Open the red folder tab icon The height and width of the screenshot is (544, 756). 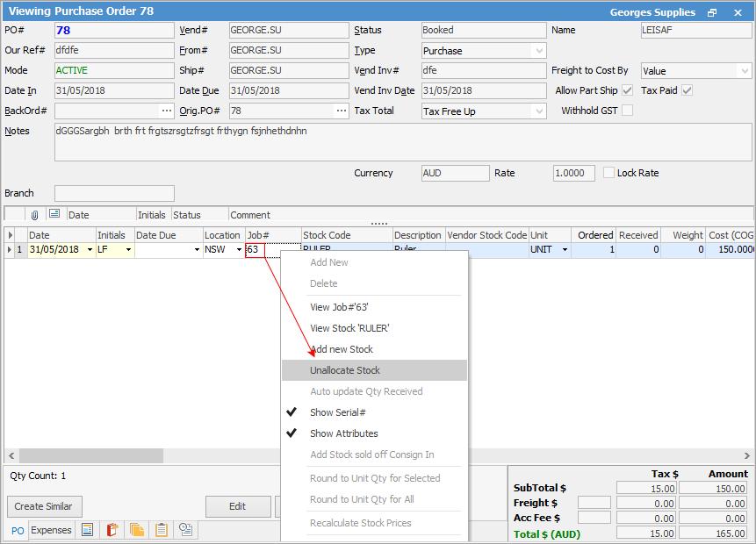pyautogui.click(x=112, y=530)
